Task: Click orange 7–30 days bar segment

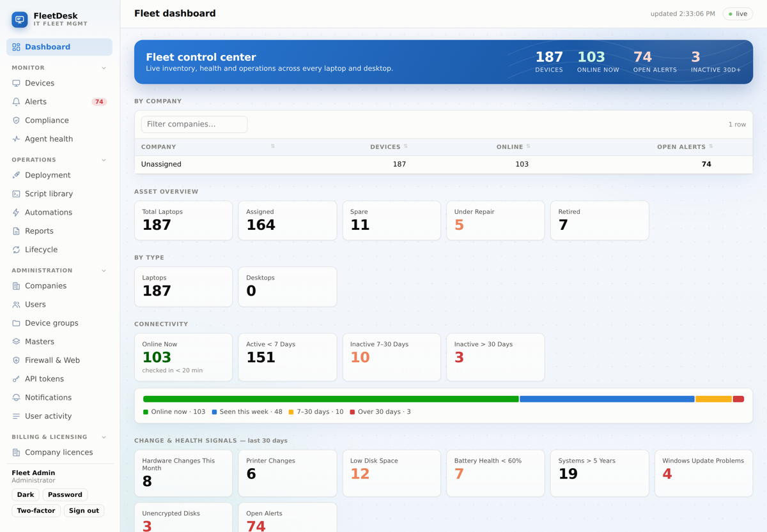Action: point(713,399)
